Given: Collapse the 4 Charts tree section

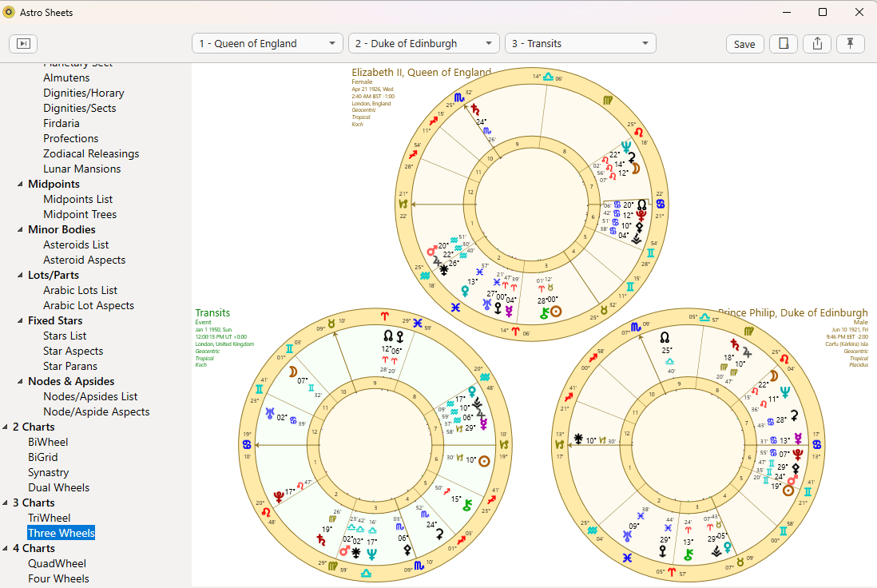Looking at the screenshot, I should pos(5,548).
